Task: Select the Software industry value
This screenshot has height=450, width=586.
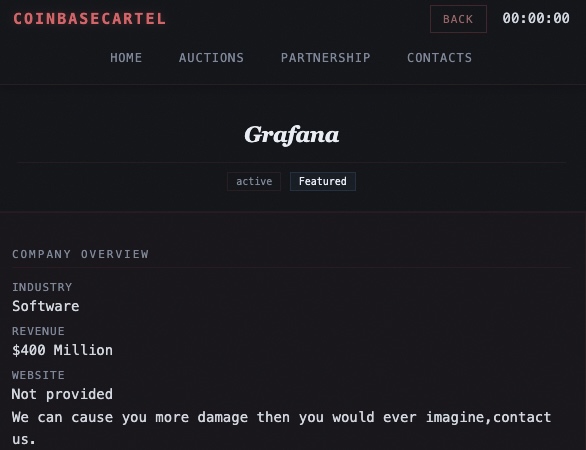Action: click(46, 306)
